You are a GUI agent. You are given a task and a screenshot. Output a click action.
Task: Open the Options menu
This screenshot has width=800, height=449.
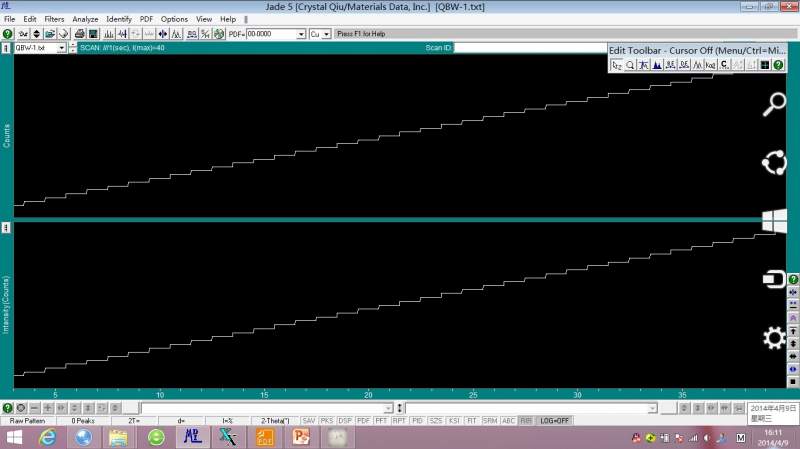coord(174,19)
